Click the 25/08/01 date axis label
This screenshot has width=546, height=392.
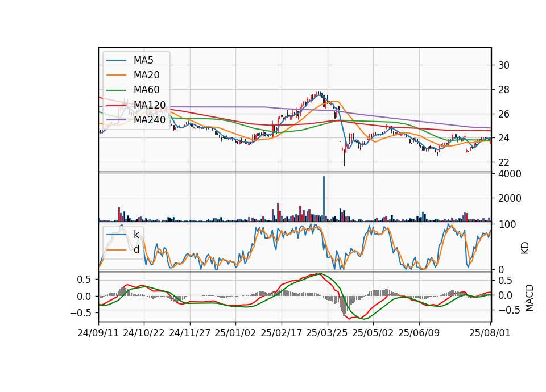click(490, 333)
